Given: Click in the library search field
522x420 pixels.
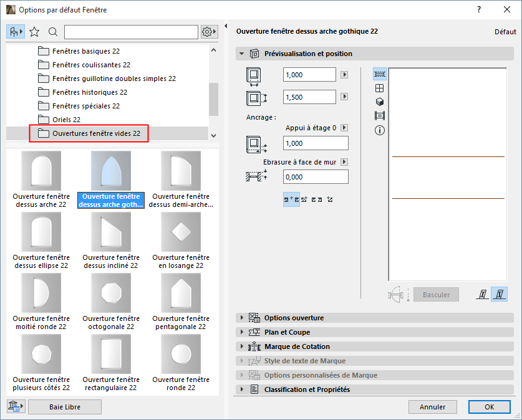Looking at the screenshot, I should click(x=131, y=32).
